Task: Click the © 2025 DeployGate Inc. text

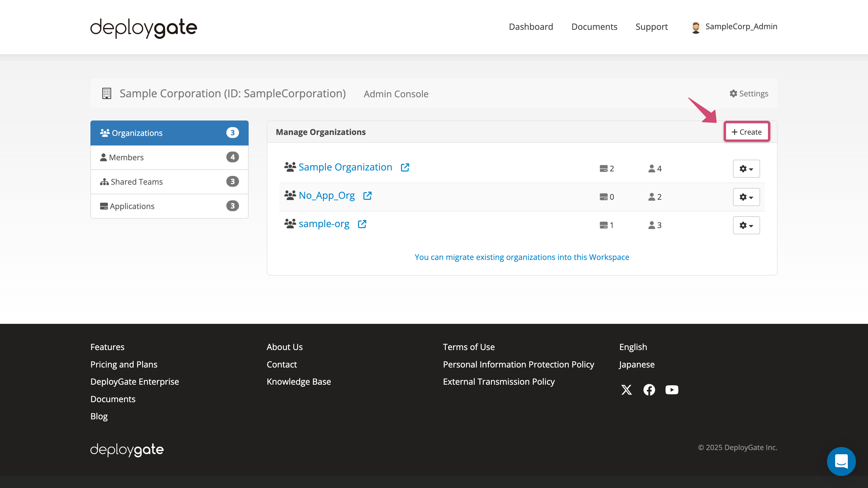Action: pos(737,447)
